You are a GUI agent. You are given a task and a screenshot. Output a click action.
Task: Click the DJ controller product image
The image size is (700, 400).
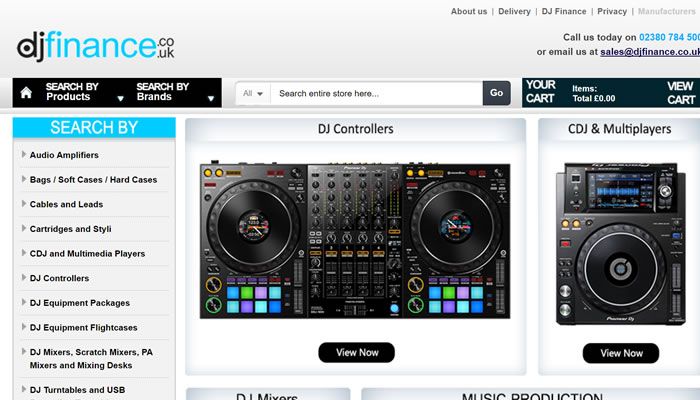coord(355,241)
